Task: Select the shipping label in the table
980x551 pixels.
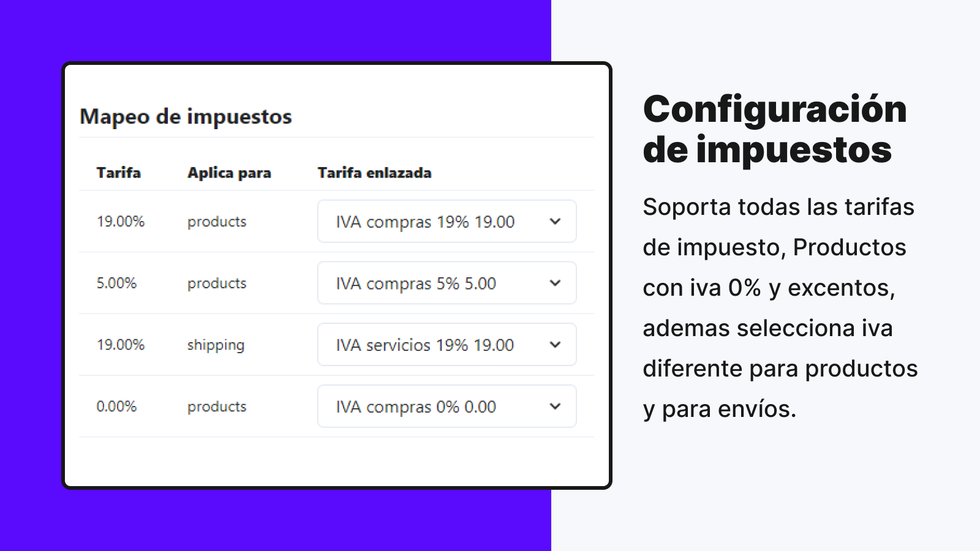Action: (x=216, y=345)
